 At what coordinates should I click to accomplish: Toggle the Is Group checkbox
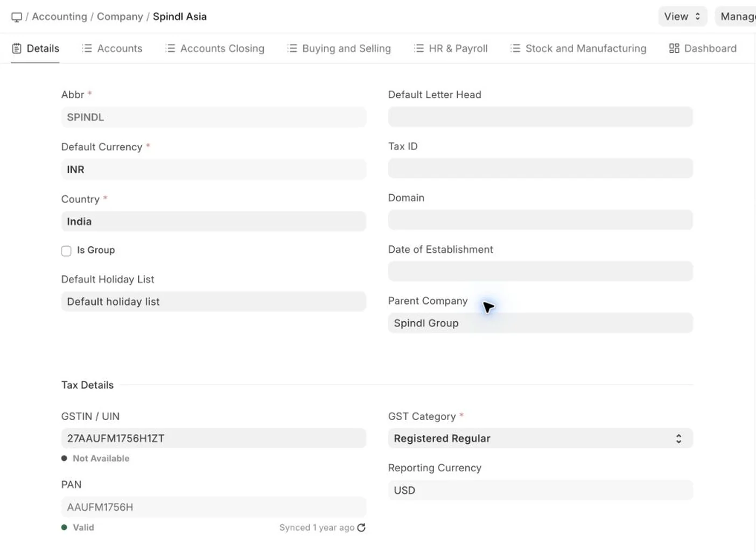tap(66, 251)
